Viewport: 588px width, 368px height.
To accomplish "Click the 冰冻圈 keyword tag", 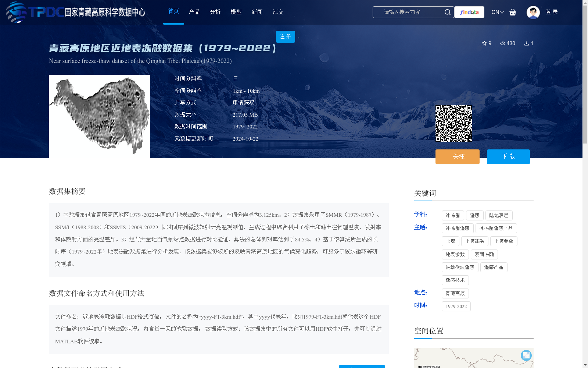I will pos(453,215).
